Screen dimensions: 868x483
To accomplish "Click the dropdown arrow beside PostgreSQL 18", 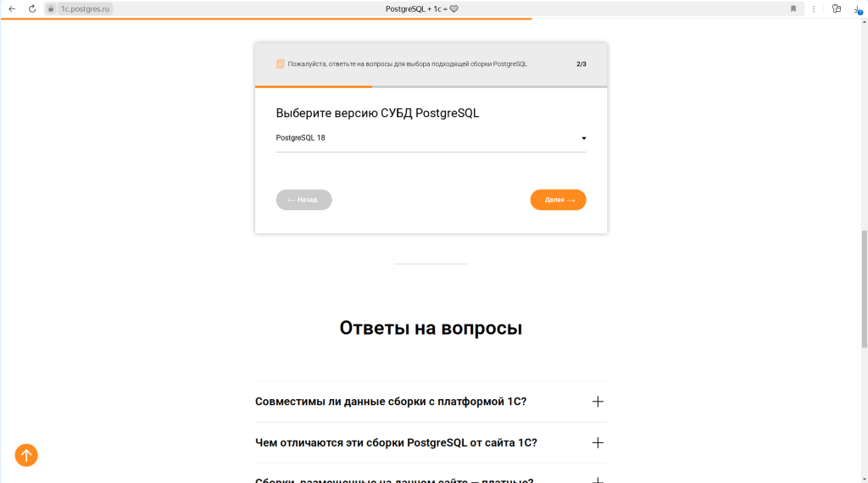I will [583, 138].
